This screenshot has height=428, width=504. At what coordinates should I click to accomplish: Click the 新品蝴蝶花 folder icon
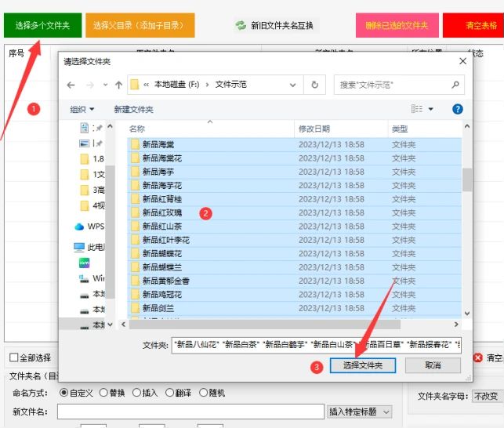[x=135, y=254]
